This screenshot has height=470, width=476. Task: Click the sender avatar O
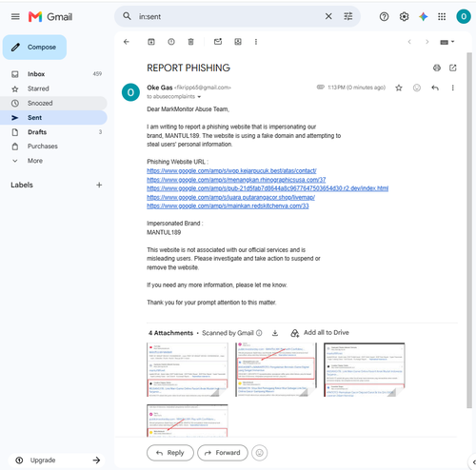130,92
